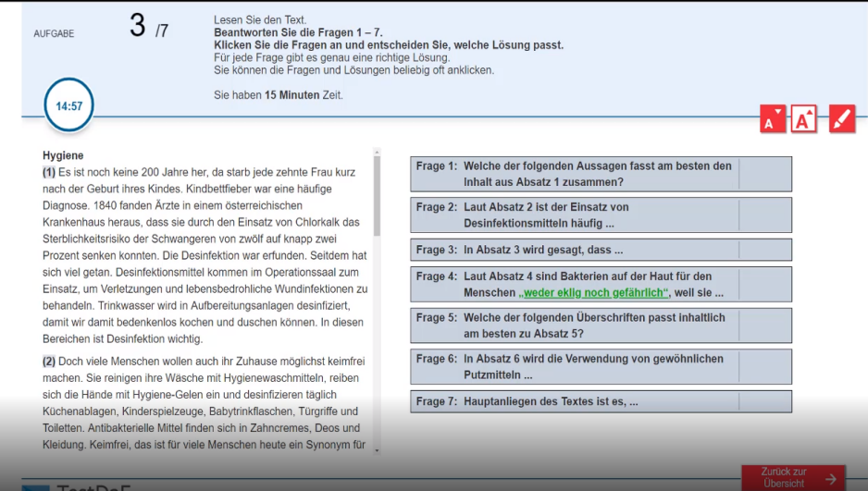This screenshot has height=491, width=868.
Task: Open Frage 6 about gewöhnlichen Putzmitteln
Action: (x=601, y=366)
